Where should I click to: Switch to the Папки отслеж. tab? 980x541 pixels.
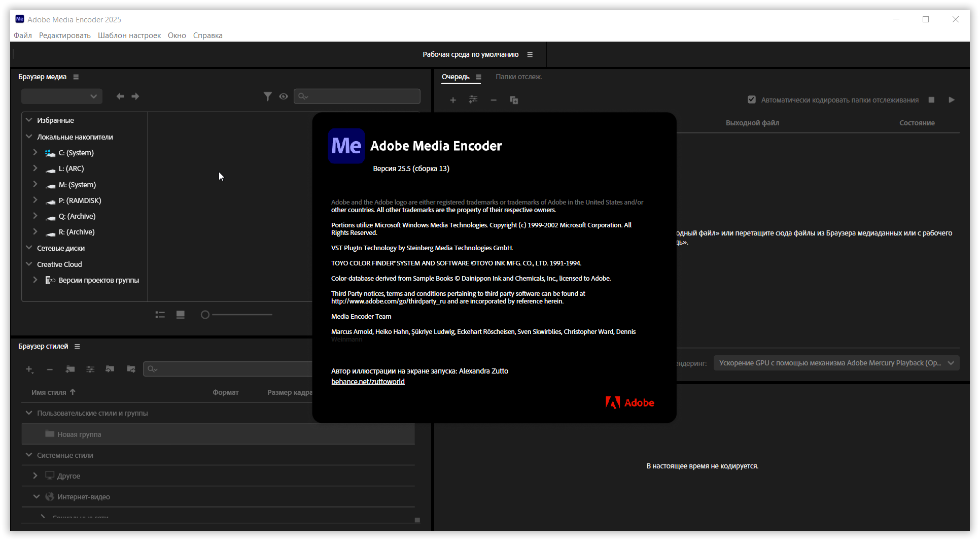[x=518, y=77]
